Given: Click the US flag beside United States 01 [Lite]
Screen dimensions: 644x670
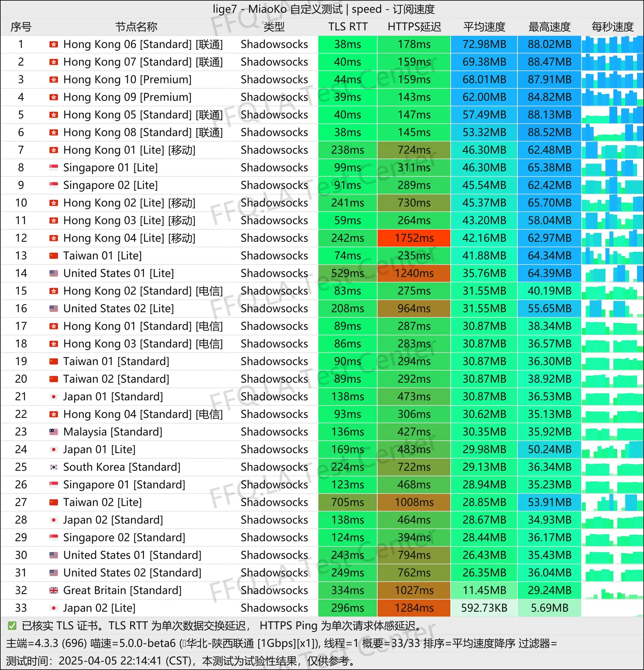Looking at the screenshot, I should [x=53, y=273].
